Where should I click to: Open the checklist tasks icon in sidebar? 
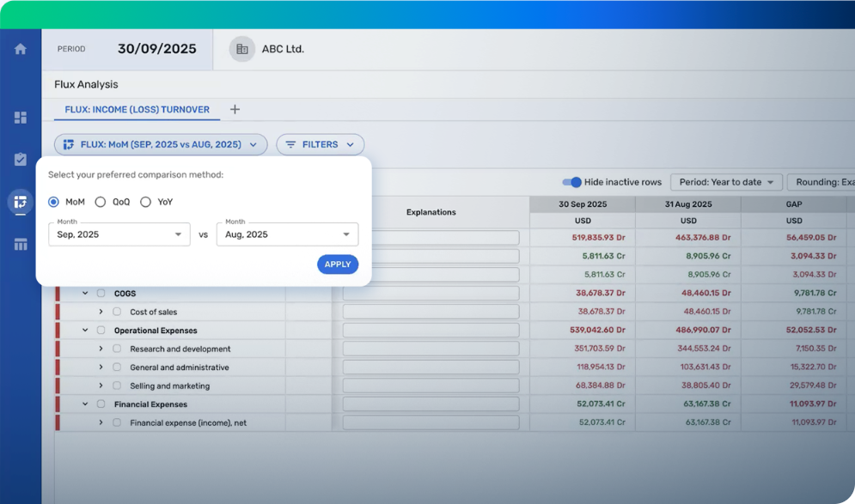pyautogui.click(x=21, y=160)
